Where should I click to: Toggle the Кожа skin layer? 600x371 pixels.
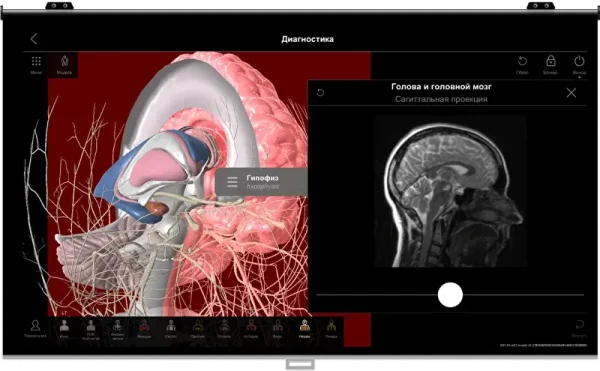click(x=64, y=329)
